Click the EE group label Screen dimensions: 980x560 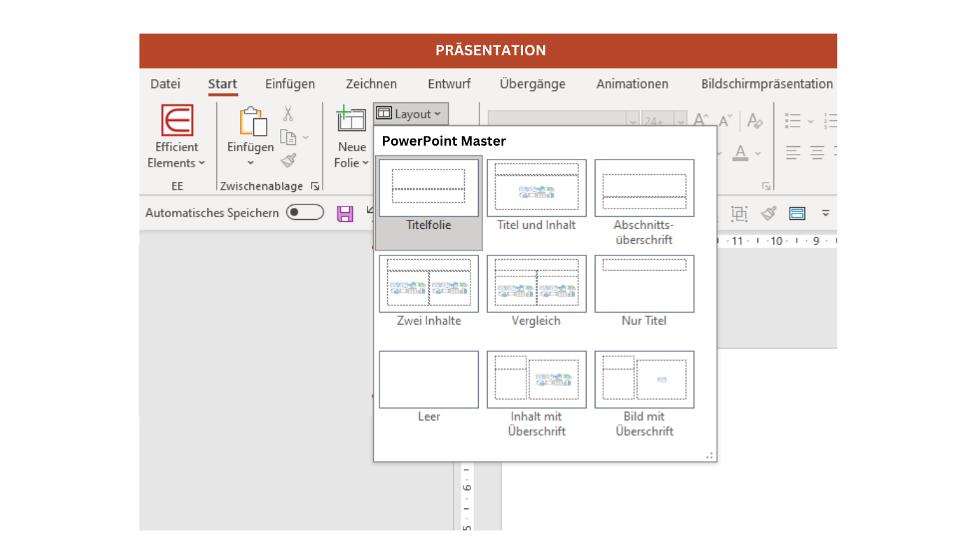[x=177, y=186]
